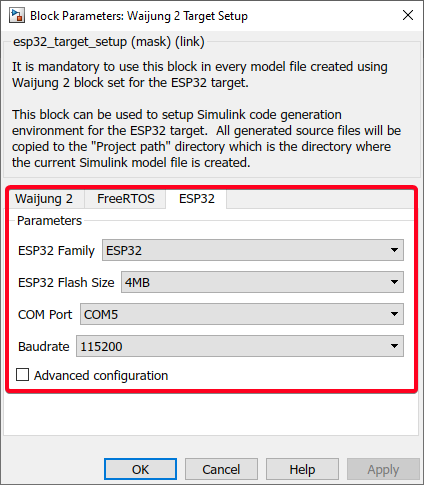Confirm settings with the OK button

click(x=140, y=469)
